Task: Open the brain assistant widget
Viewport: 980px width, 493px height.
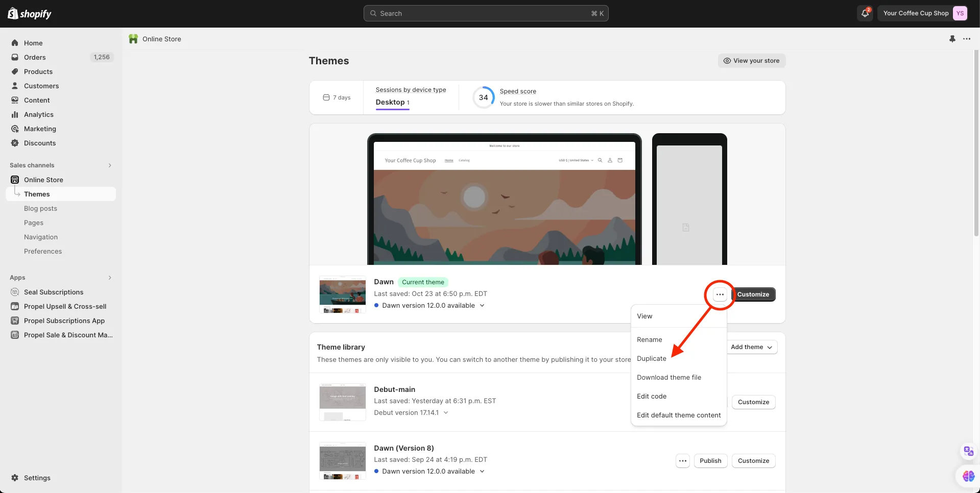Action: pos(968,476)
